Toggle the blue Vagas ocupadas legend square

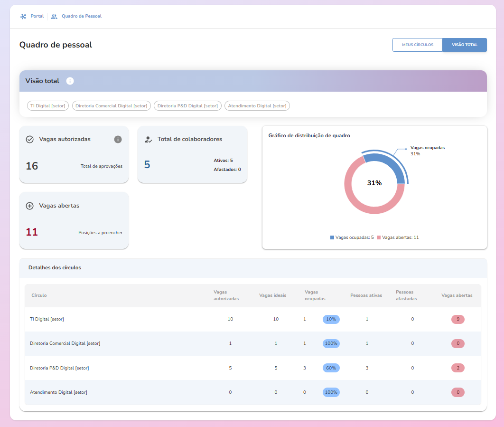pyautogui.click(x=332, y=237)
